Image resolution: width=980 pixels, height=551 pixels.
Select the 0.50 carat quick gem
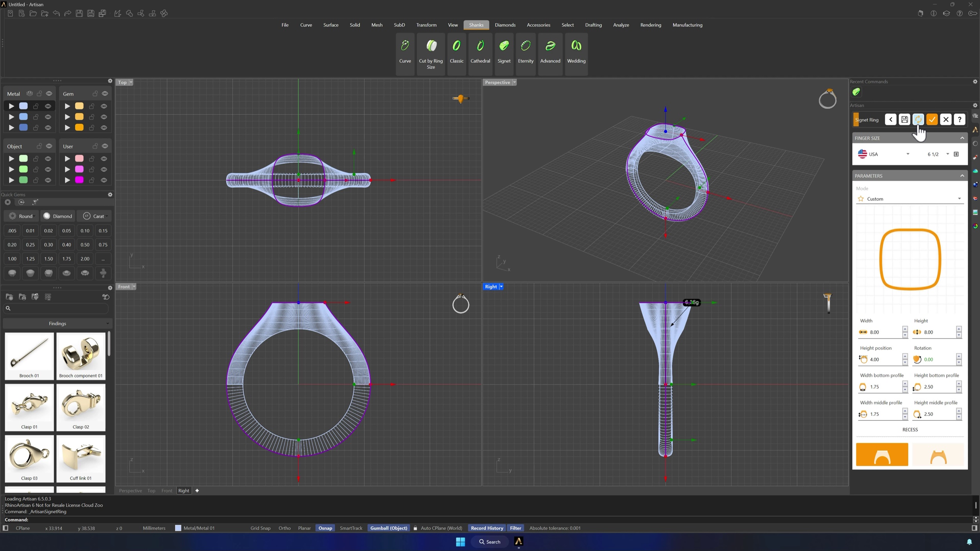point(85,245)
